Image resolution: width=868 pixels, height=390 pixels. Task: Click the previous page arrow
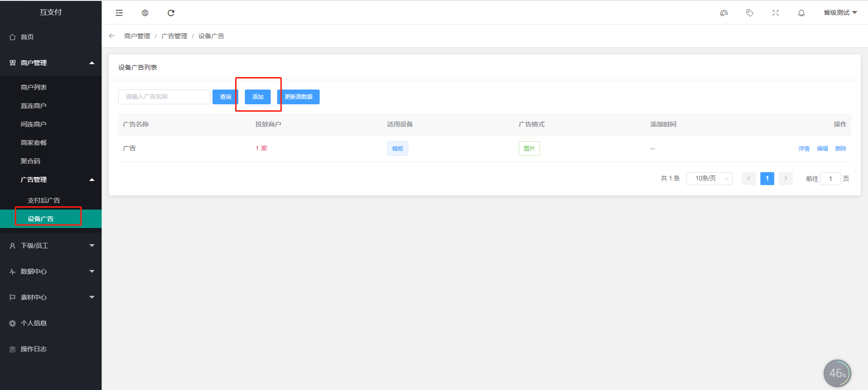click(x=749, y=179)
